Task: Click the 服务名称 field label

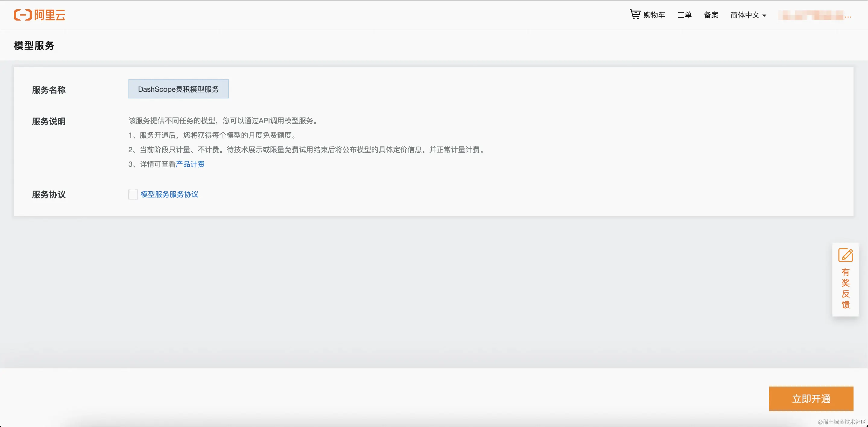Action: [49, 90]
